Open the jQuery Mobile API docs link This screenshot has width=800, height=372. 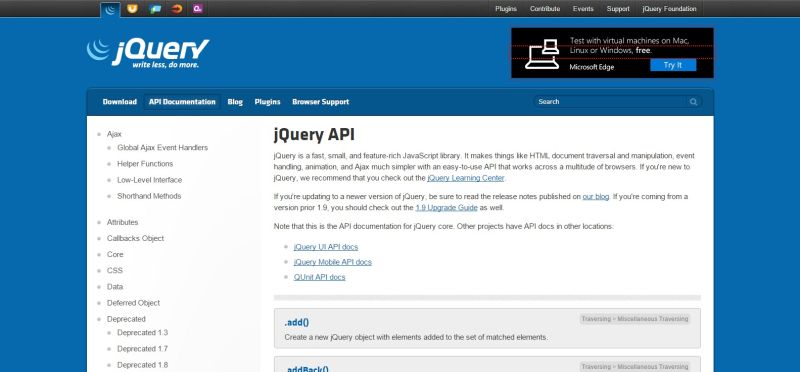pyautogui.click(x=333, y=262)
